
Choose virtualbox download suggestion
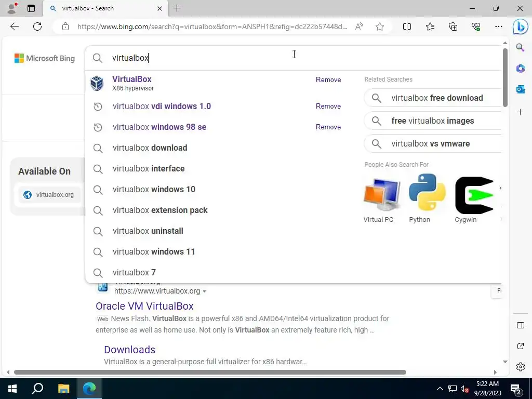pyautogui.click(x=150, y=148)
